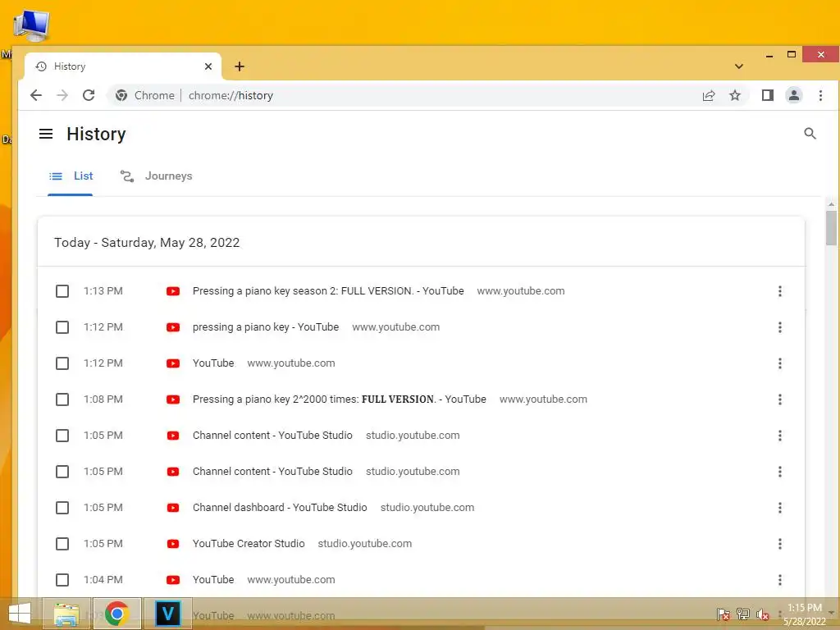Go back using the browser back arrow
840x630 pixels.
(36, 95)
